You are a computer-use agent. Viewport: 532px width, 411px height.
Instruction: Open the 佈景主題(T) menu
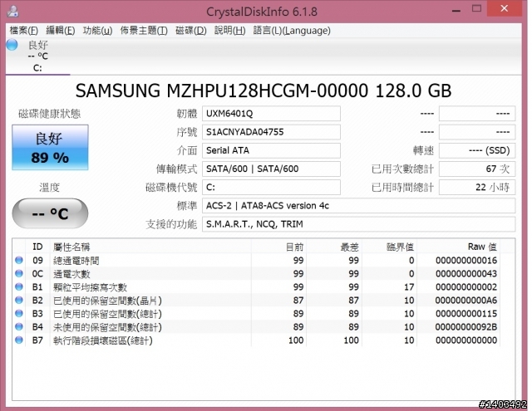tap(144, 31)
